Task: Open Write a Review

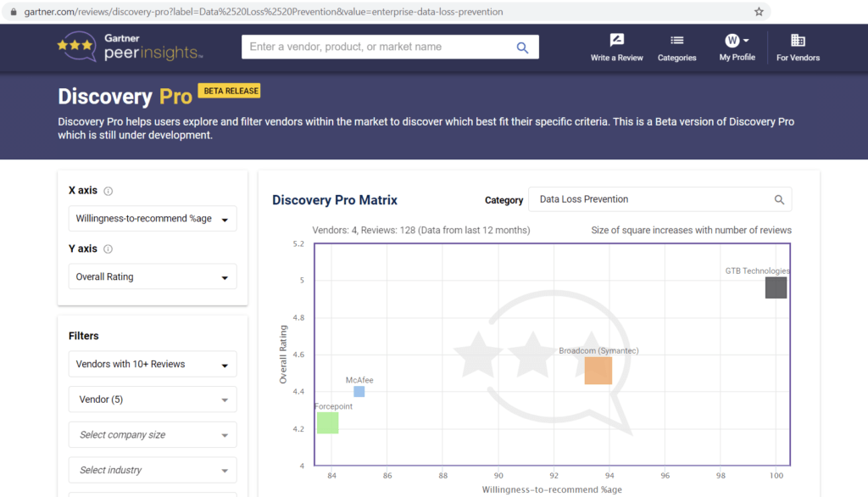Action: [617, 47]
